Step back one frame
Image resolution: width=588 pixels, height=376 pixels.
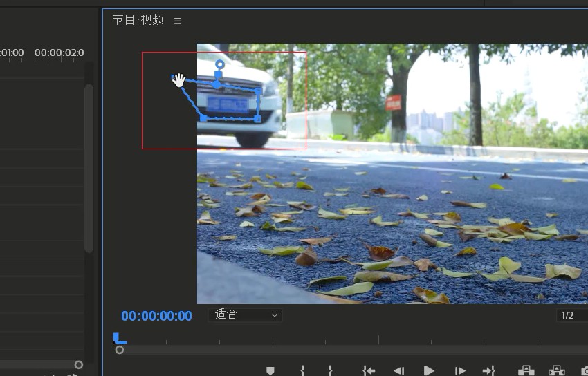(398, 370)
